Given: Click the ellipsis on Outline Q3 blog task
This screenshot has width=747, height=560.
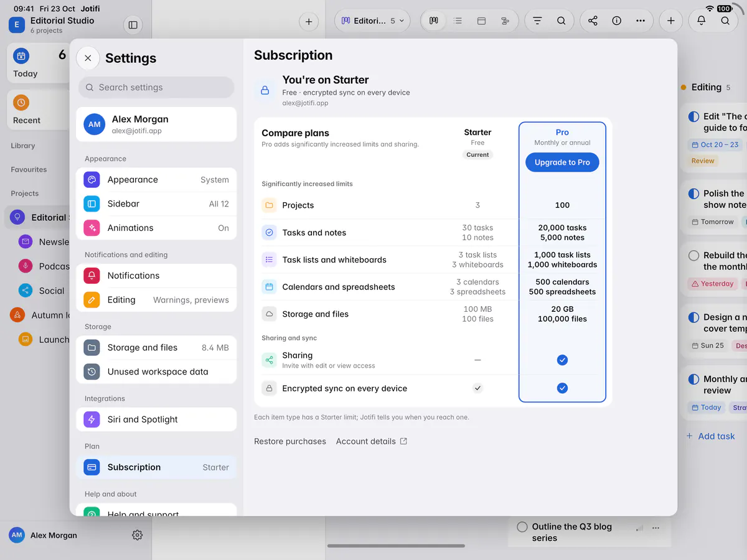Looking at the screenshot, I should [x=655, y=528].
